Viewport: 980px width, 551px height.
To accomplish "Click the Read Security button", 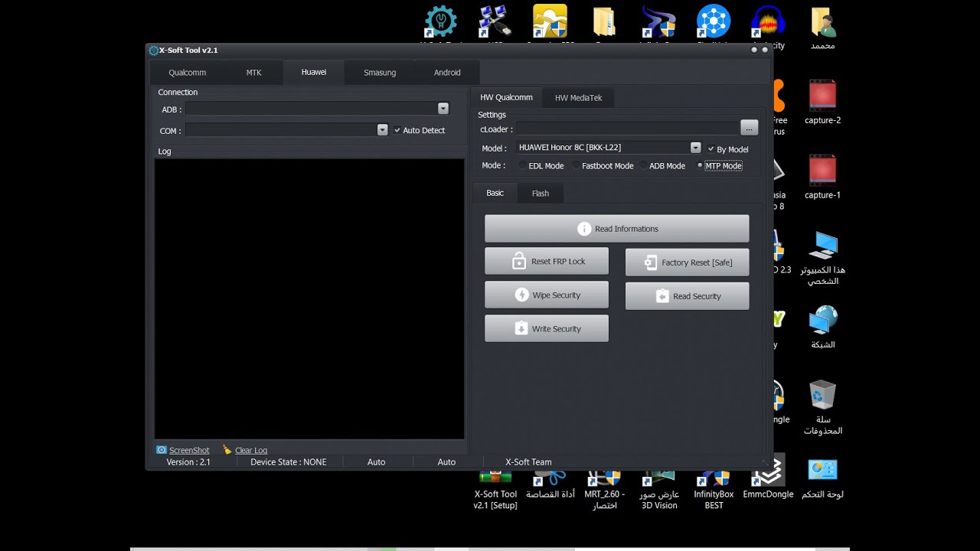I will (688, 296).
